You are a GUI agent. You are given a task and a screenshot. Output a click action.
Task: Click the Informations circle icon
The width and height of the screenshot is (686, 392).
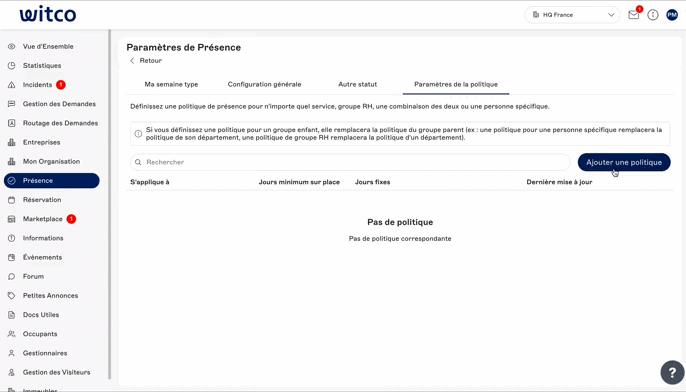coord(11,238)
